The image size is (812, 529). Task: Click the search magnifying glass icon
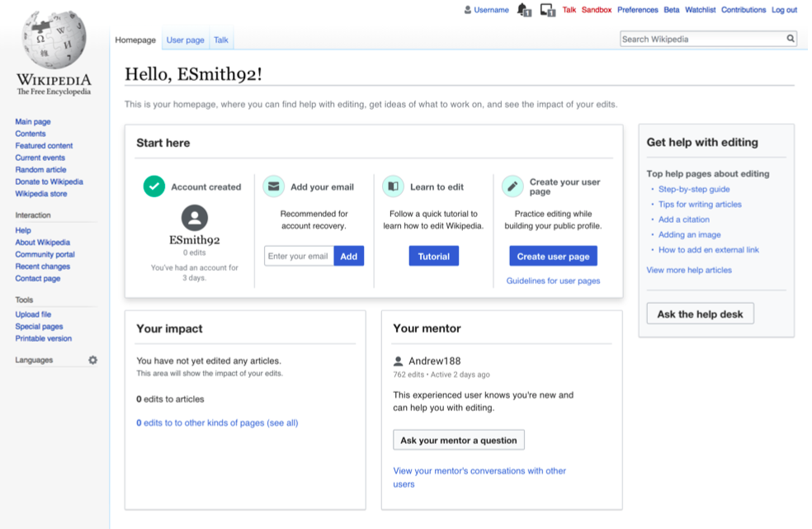click(791, 38)
